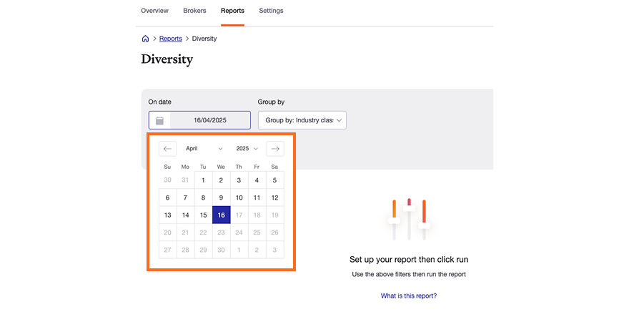
Task: Click the greyed March 31 cell
Action: 185,180
